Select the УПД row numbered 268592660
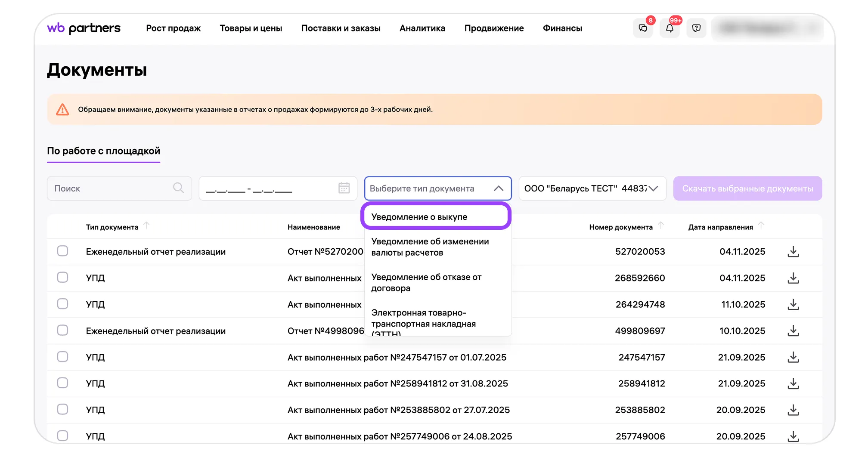The height and width of the screenshot is (457, 868). [x=62, y=278]
